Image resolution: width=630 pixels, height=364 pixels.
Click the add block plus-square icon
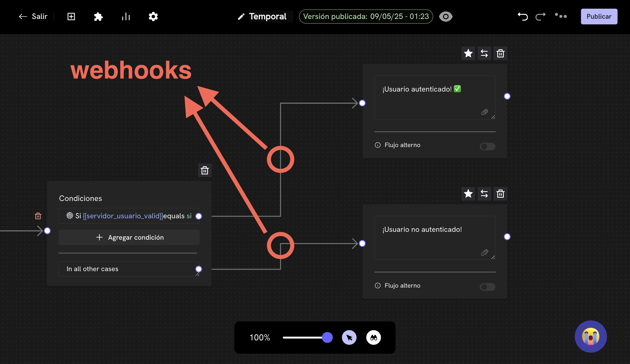click(x=71, y=17)
